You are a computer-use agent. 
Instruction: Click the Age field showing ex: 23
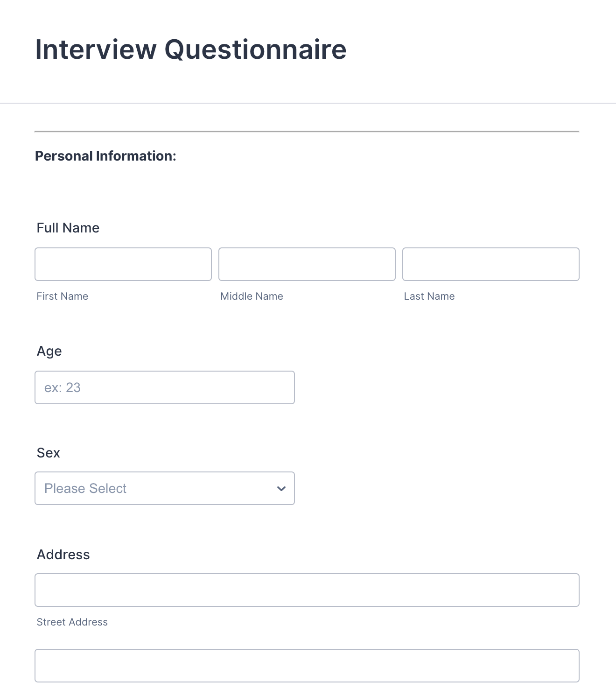tap(165, 387)
